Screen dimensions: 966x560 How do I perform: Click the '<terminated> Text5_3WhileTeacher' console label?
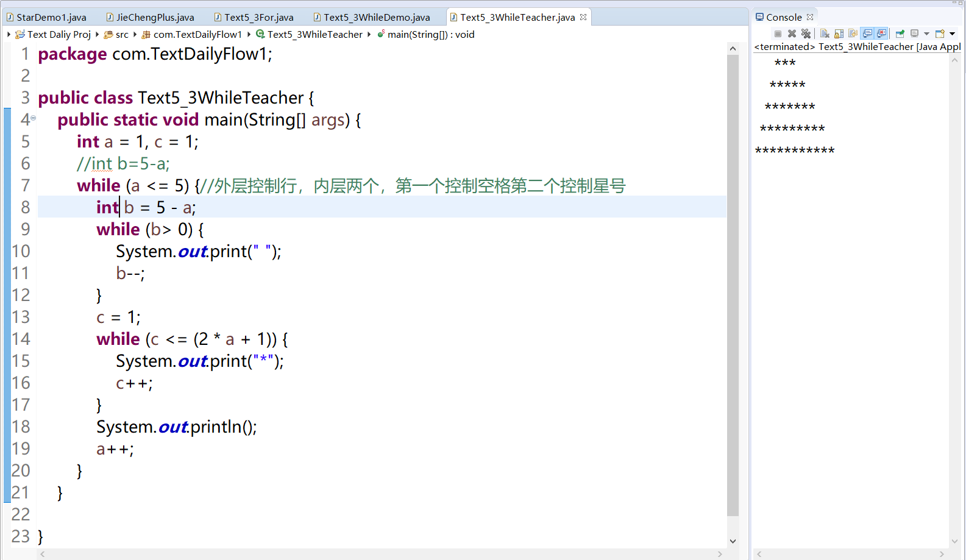coord(857,47)
